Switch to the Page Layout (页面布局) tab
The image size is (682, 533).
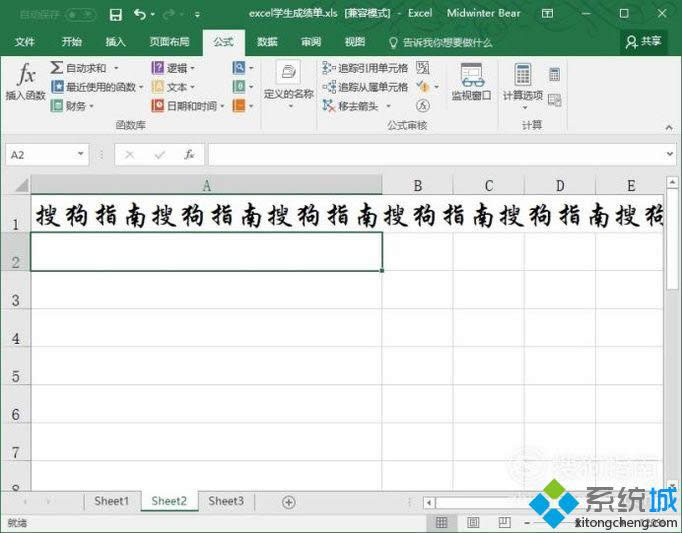click(x=170, y=42)
